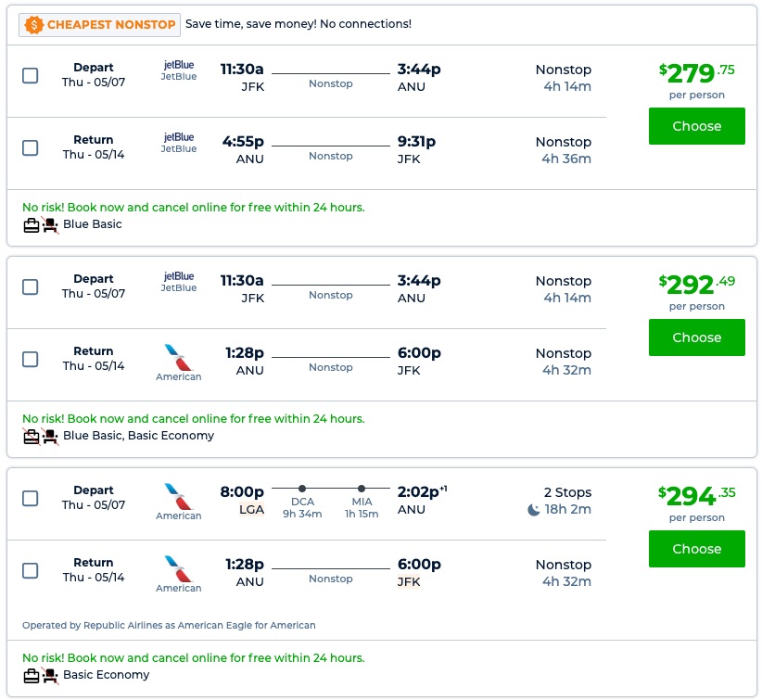Tick the 4:55p JetBlue return checkbox
This screenshot has width=762, height=700.
click(31, 148)
